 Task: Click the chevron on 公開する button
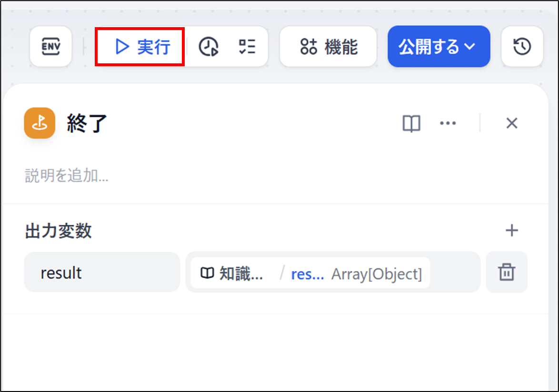tap(470, 46)
